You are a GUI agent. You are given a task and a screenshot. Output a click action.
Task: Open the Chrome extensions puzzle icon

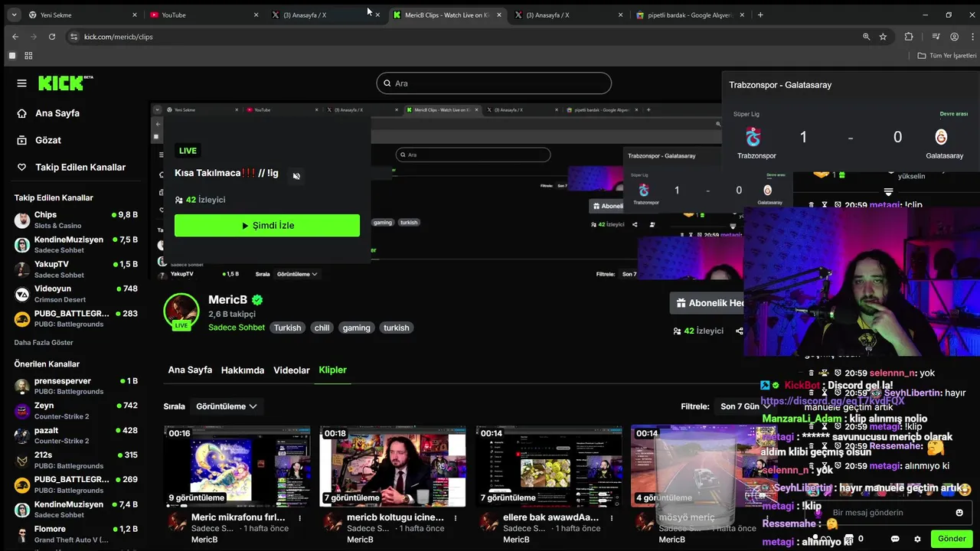[x=909, y=37]
